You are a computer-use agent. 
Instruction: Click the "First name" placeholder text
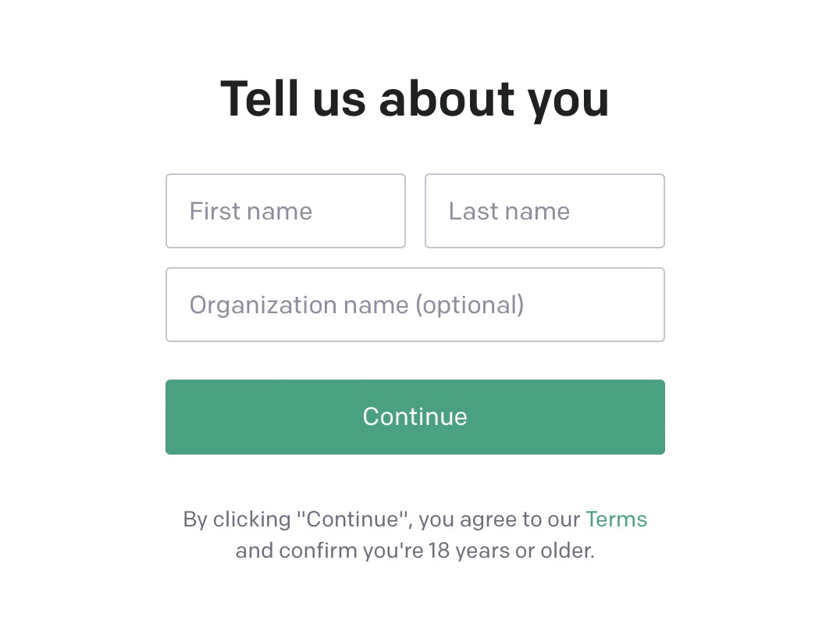(251, 211)
